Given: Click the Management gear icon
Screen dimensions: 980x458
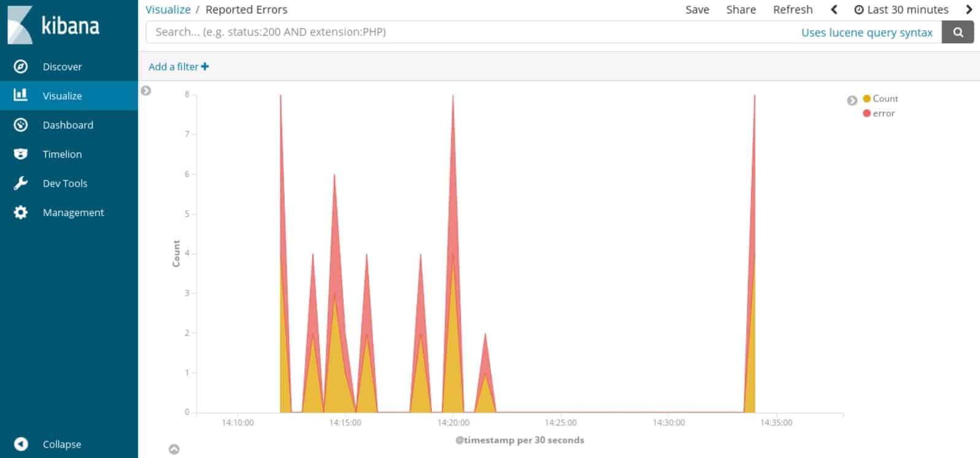Looking at the screenshot, I should [x=21, y=212].
